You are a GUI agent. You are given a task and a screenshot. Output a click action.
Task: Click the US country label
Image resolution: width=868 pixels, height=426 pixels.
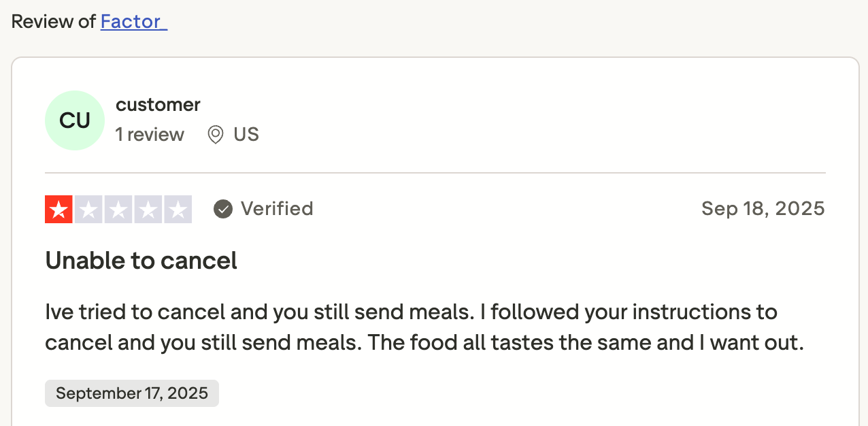point(246,135)
